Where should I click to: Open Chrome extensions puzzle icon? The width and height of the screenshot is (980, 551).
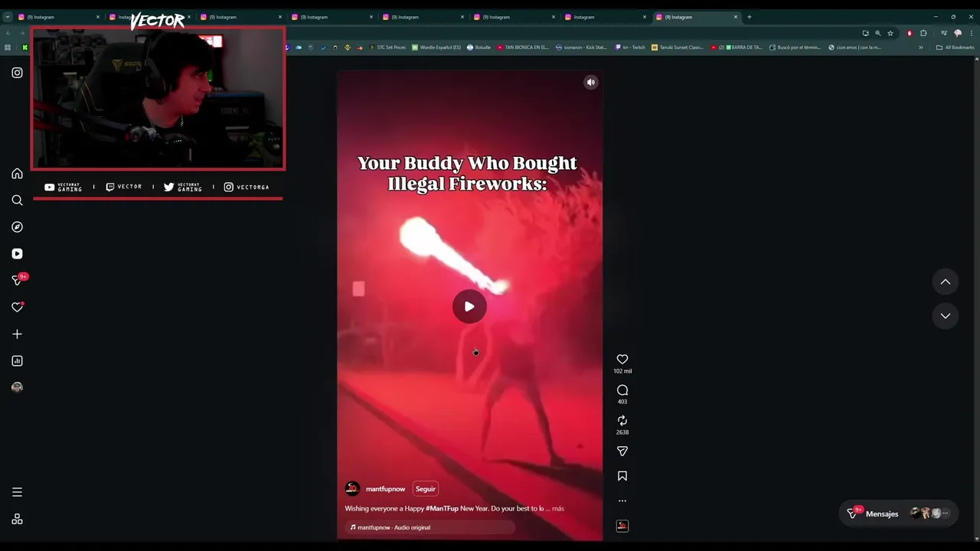[923, 33]
